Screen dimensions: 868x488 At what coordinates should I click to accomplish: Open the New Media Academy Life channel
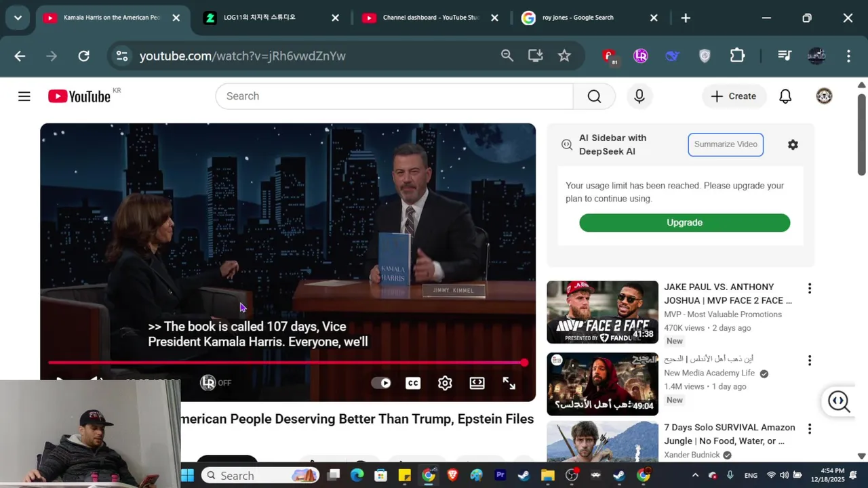pos(709,373)
